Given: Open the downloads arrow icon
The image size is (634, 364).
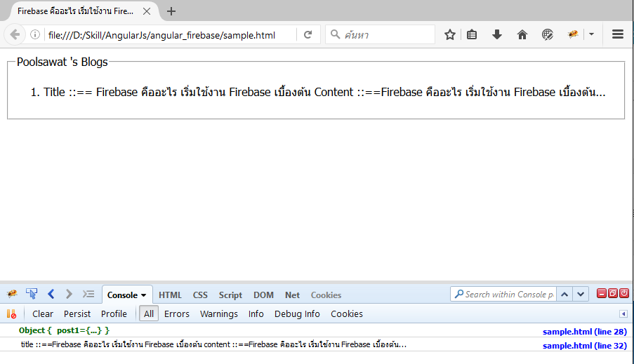Looking at the screenshot, I should point(497,35).
